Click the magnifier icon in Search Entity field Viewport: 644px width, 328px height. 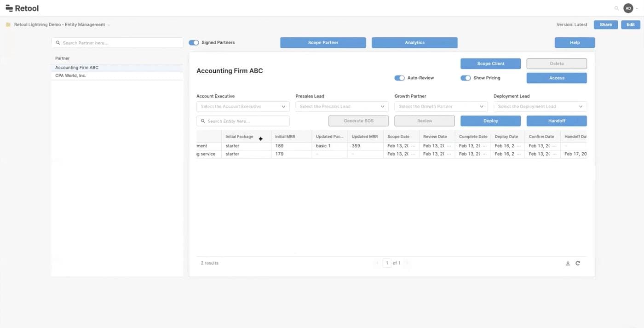203,121
